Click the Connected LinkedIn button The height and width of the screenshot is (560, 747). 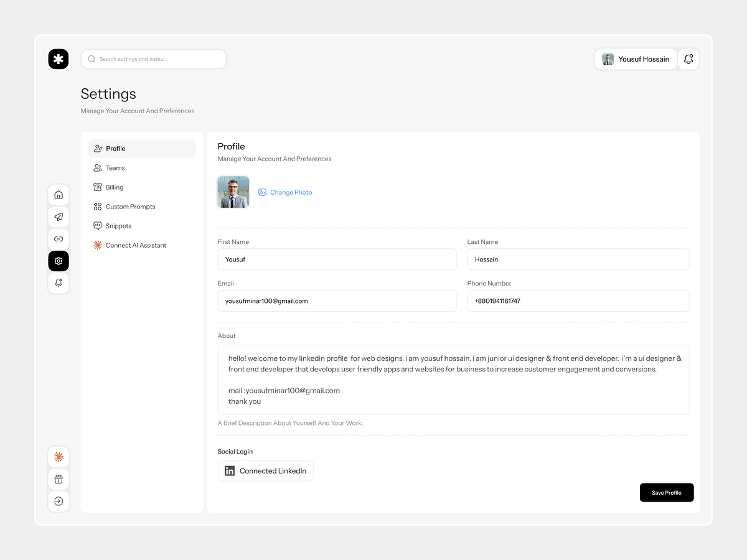point(266,471)
